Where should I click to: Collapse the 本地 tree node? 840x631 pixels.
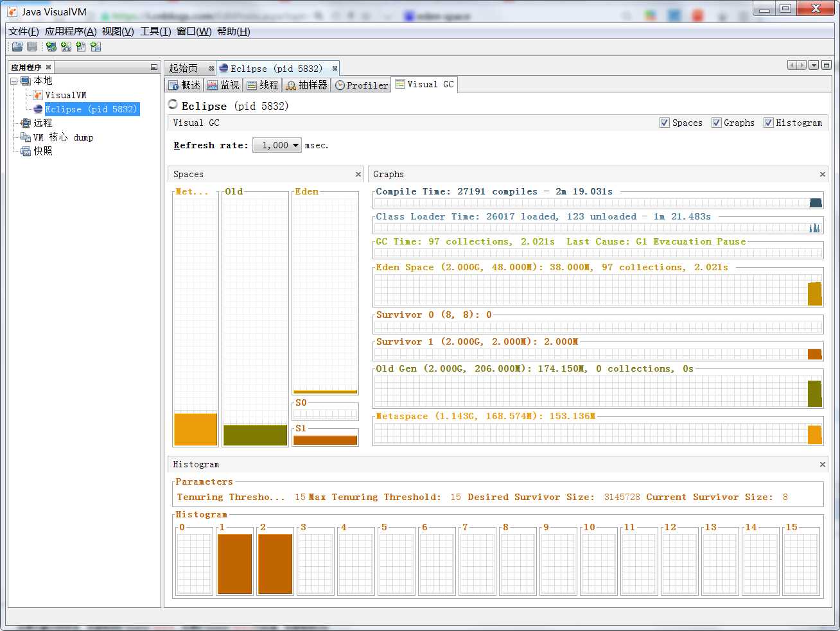click(x=13, y=81)
